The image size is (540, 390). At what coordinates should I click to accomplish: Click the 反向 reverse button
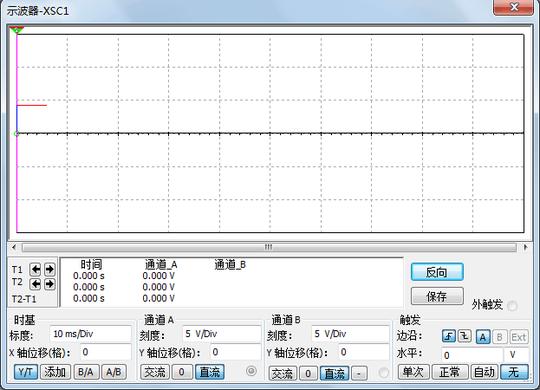click(437, 272)
